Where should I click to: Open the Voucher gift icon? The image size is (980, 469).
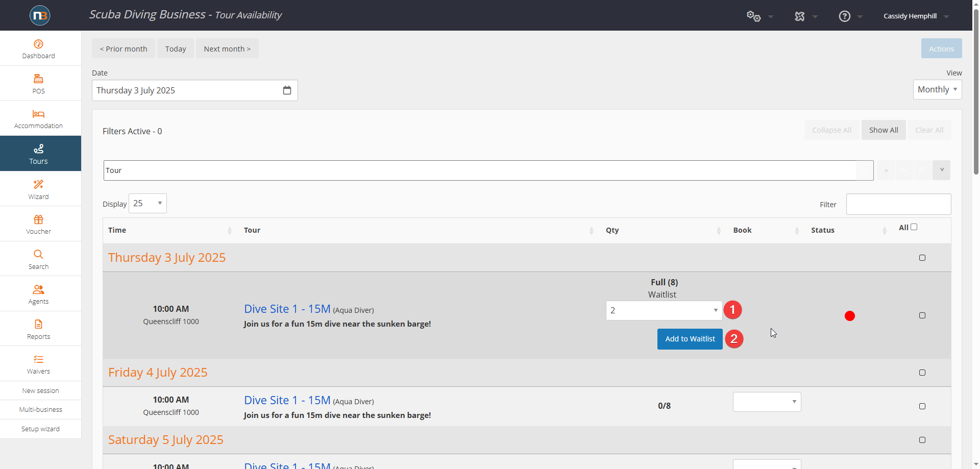[x=39, y=219]
